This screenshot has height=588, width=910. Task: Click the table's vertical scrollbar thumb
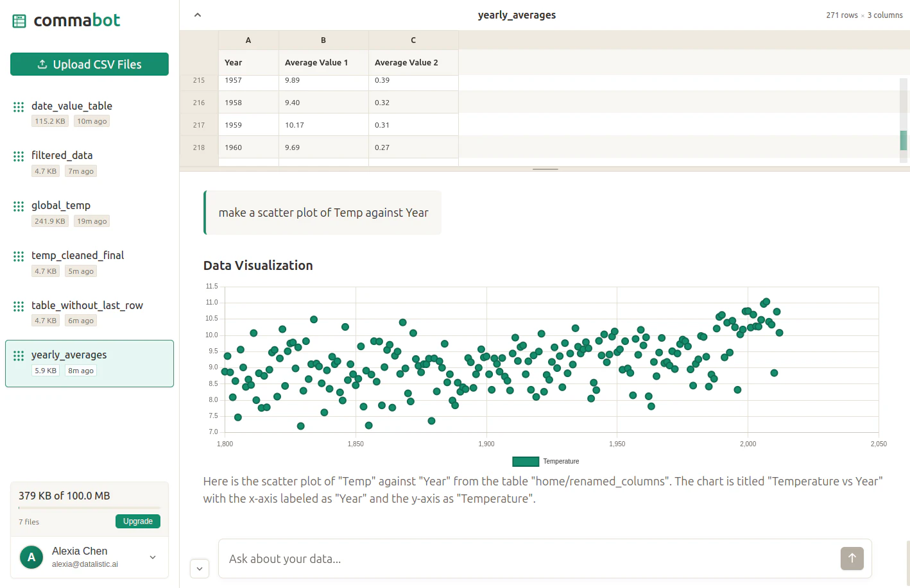[x=904, y=140]
